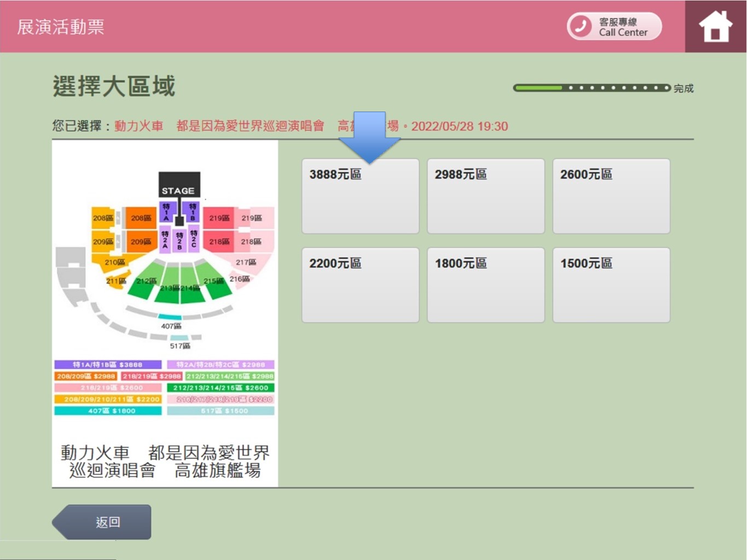This screenshot has height=560, width=747.
Task: Select the 2200元區 price zone
Action: pyautogui.click(x=361, y=285)
